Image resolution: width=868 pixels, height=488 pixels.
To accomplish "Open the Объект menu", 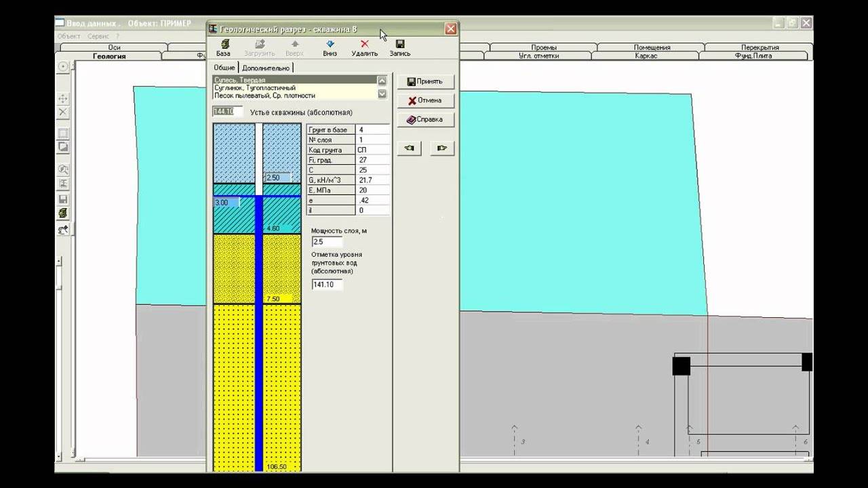I will tap(68, 36).
